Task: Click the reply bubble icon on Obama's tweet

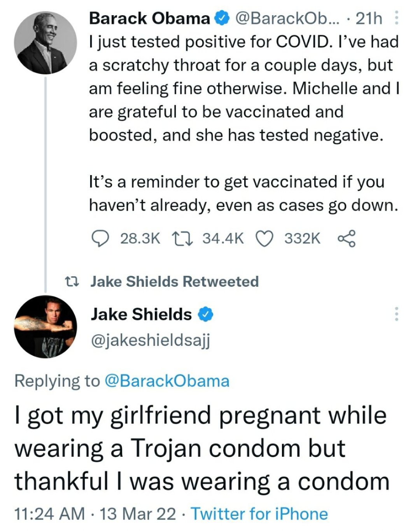Action: click(x=100, y=238)
